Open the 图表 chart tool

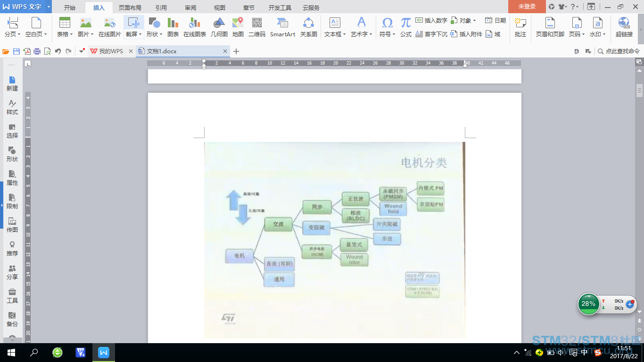[173, 27]
